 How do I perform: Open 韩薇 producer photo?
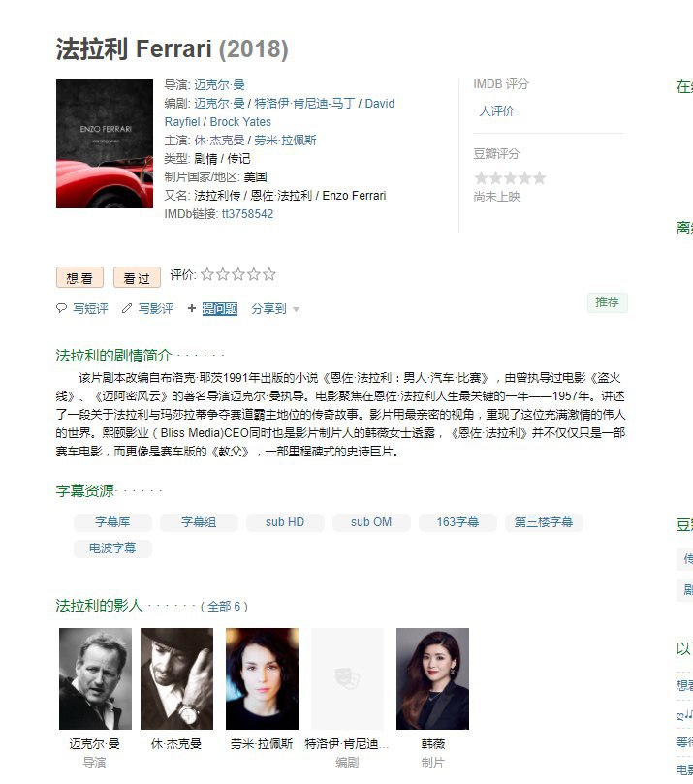click(x=432, y=678)
